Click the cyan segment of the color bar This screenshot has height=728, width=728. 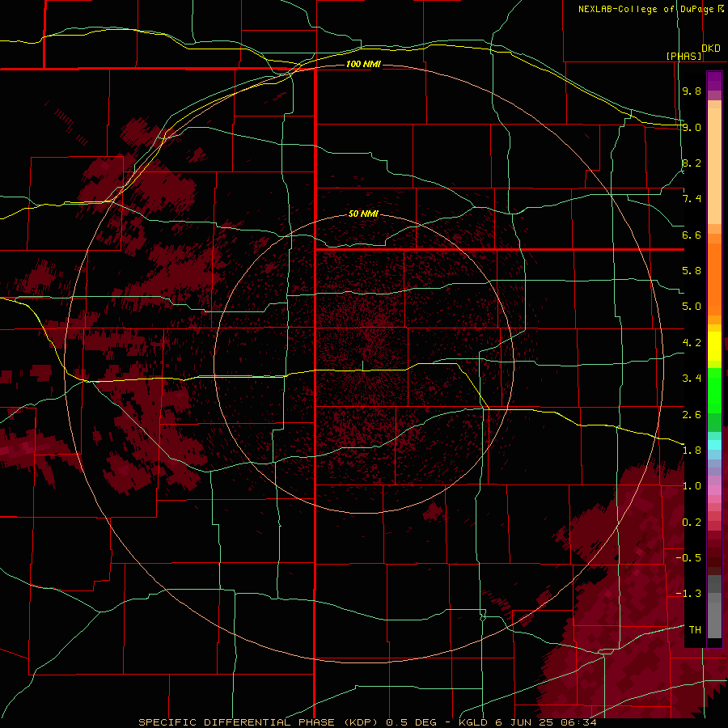point(714,445)
